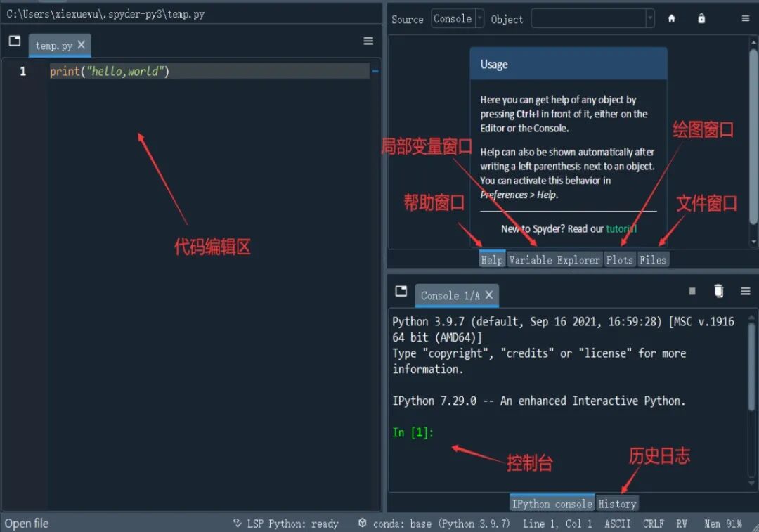The height and width of the screenshot is (532, 759).
Task: Click the In [1]: console prompt
Action: point(413,432)
